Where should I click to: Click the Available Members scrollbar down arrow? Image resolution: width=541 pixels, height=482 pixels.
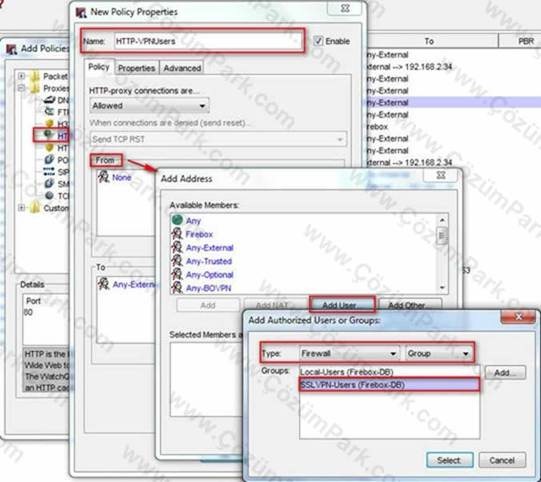(x=442, y=287)
